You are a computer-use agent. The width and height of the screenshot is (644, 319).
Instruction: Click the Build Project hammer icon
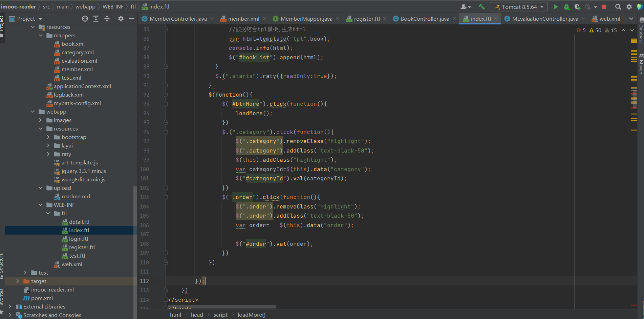tap(481, 7)
